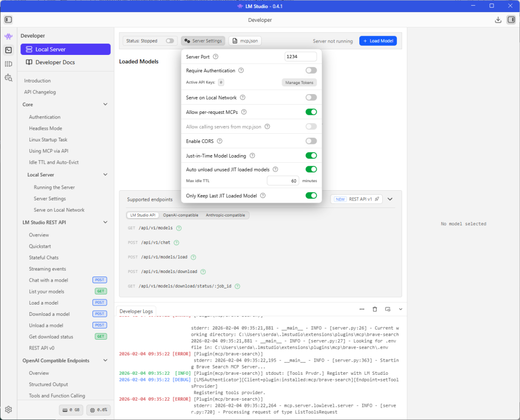This screenshot has height=420, width=520.
Task: Collapse the Developer Logs panel chevron
Action: click(x=401, y=309)
